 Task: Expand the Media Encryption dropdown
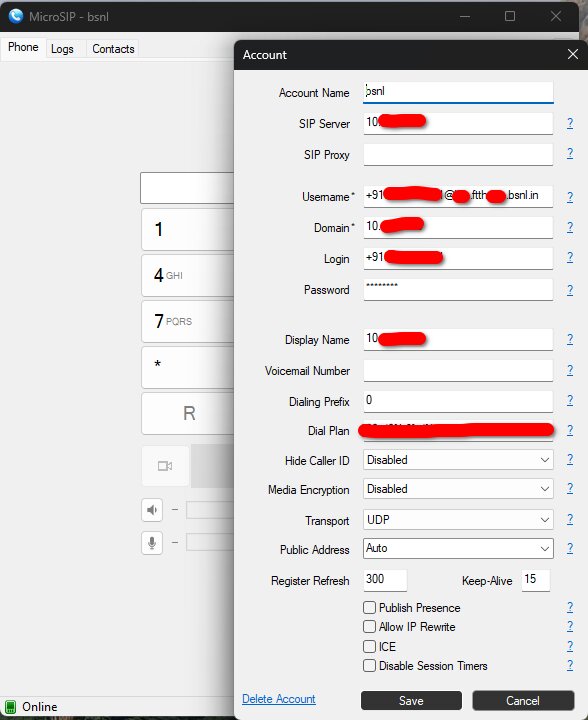458,489
